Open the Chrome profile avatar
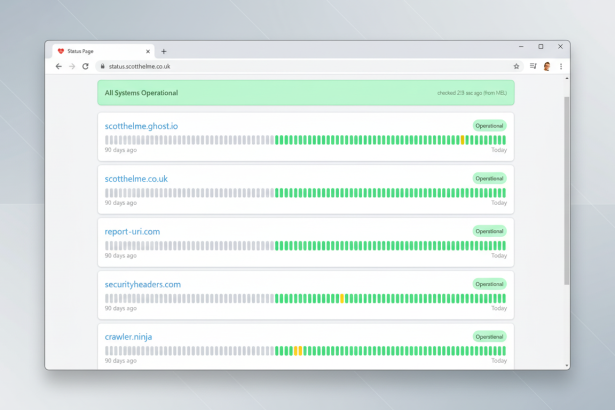 pyautogui.click(x=547, y=67)
